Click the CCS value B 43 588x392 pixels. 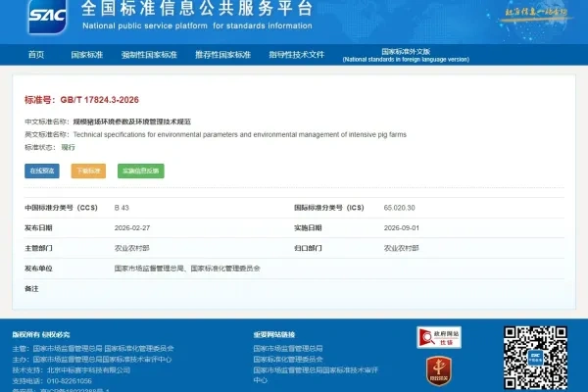coord(122,208)
